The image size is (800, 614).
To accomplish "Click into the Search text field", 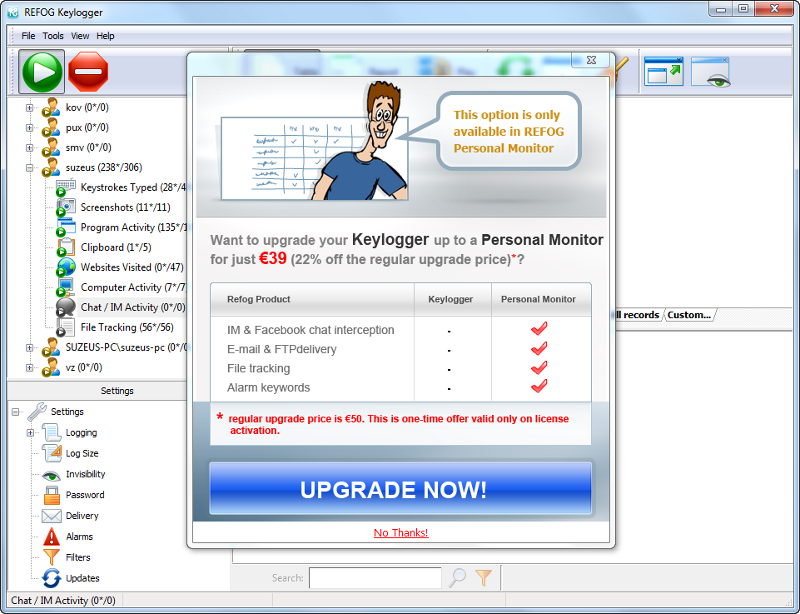I will tap(375, 577).
